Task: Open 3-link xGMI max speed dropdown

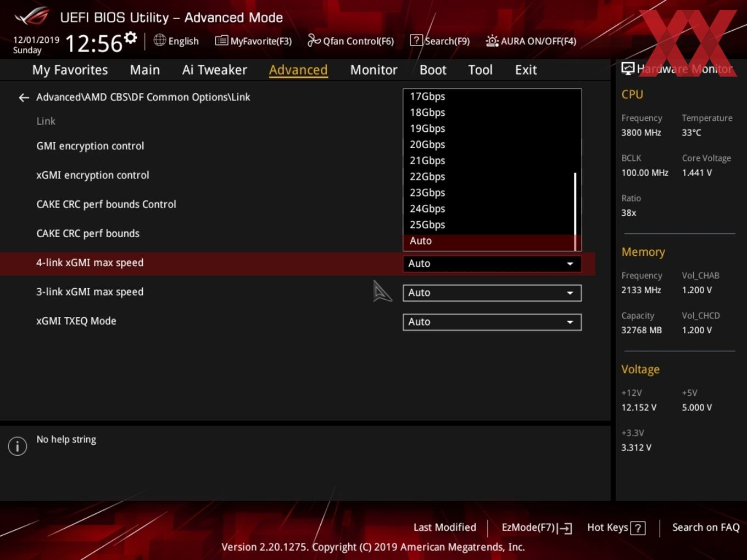Action: tap(492, 293)
